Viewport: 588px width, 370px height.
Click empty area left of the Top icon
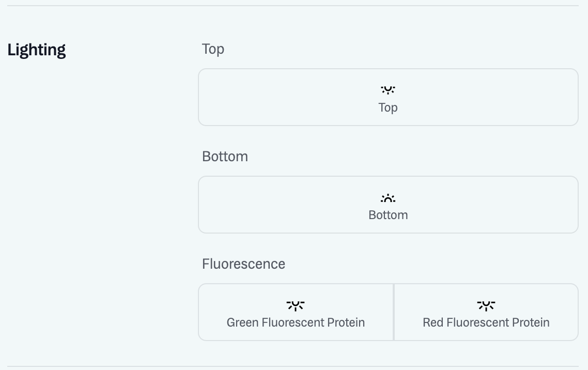pyautogui.click(x=289, y=97)
